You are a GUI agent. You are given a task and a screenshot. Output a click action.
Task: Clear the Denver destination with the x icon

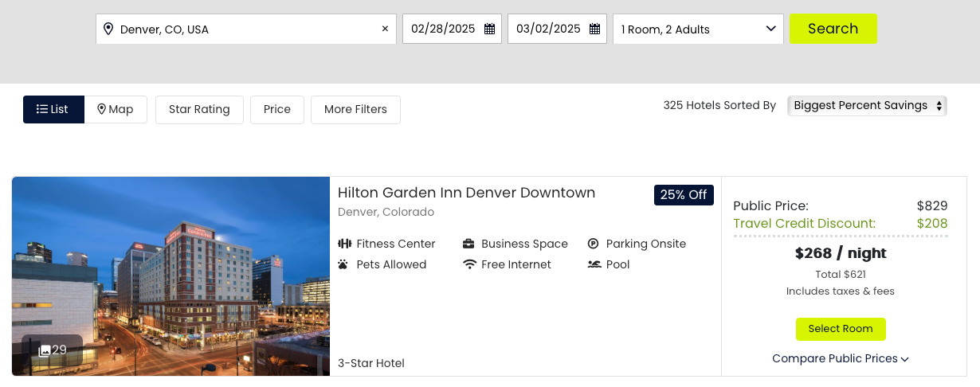tap(385, 29)
